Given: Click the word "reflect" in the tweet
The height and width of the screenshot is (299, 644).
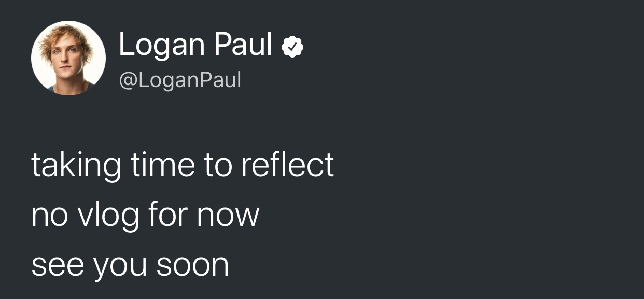Looking at the screenshot, I should [x=288, y=165].
